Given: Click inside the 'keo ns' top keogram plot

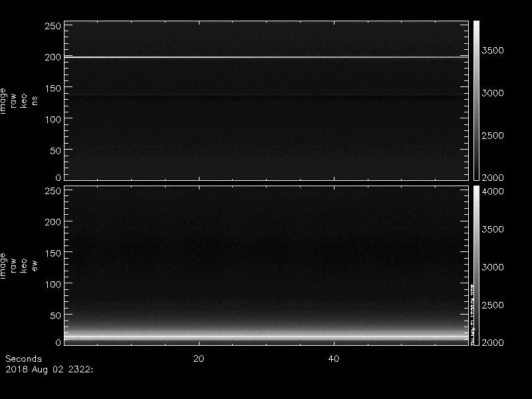Looking at the screenshot, I should [267, 101].
